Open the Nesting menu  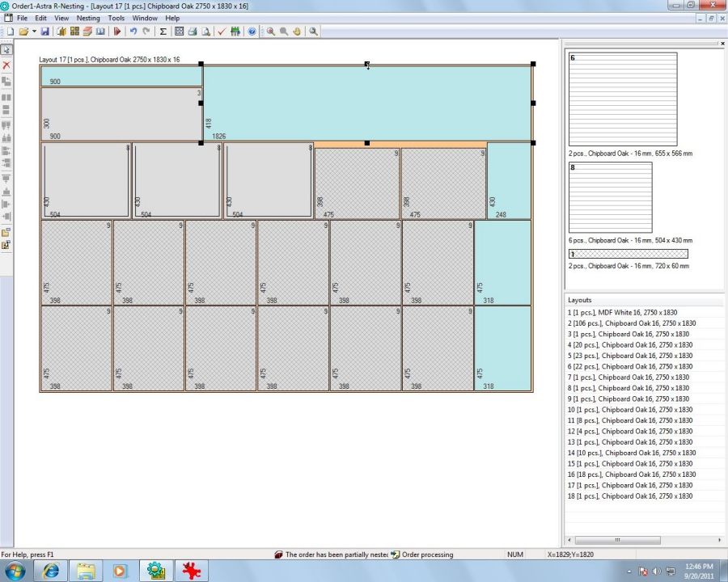pos(88,18)
